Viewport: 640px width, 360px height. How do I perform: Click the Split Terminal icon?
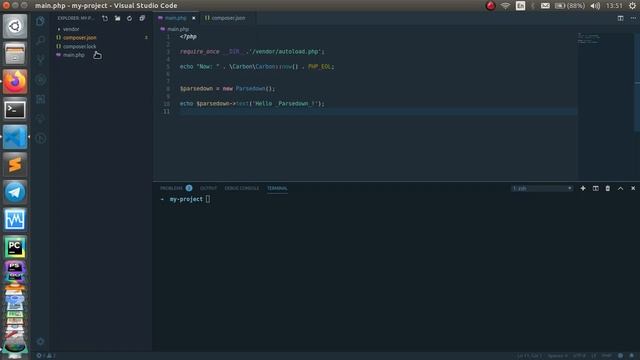pos(596,188)
